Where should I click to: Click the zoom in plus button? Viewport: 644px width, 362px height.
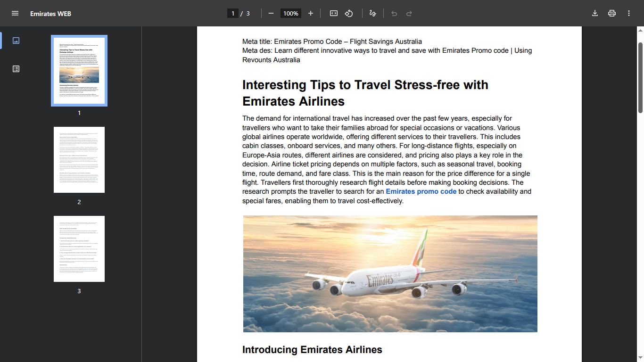pyautogui.click(x=311, y=13)
